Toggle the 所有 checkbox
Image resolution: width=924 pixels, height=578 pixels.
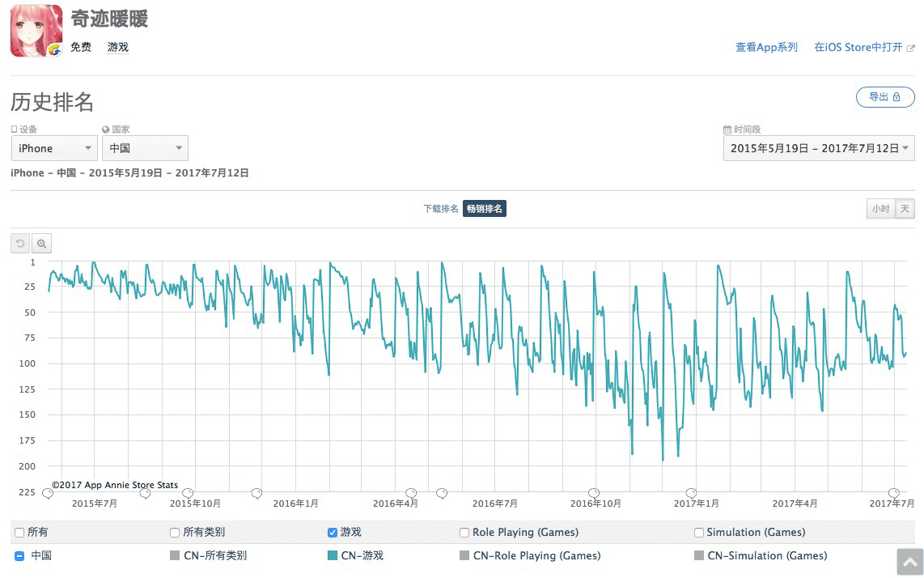click(x=19, y=533)
